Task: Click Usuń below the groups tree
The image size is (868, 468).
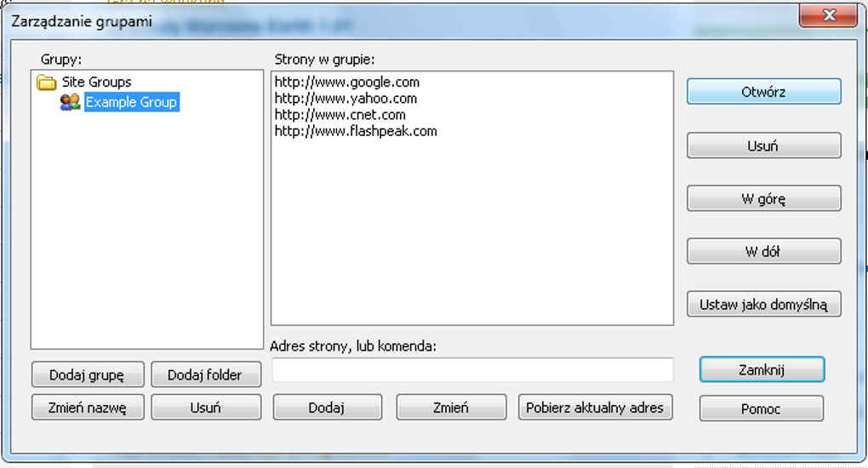Action: (205, 408)
